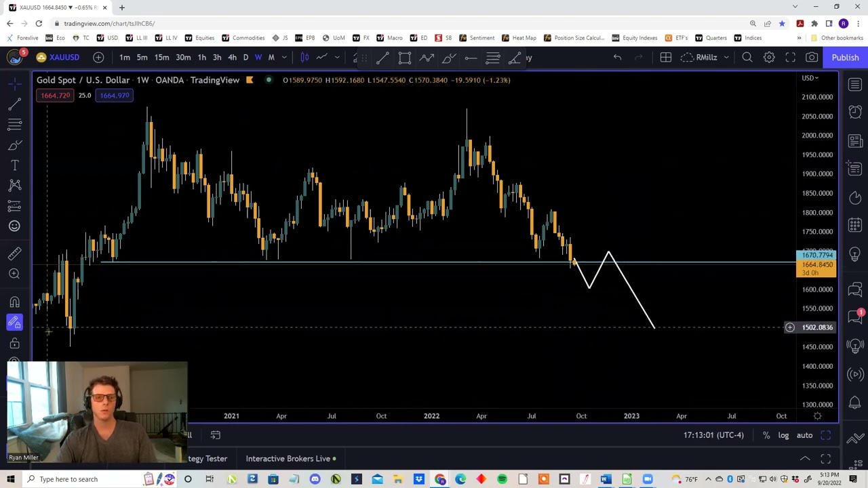Image resolution: width=868 pixels, height=488 pixels.
Task: Toggle lock all drawing tools
Action: pyautogui.click(x=14, y=344)
